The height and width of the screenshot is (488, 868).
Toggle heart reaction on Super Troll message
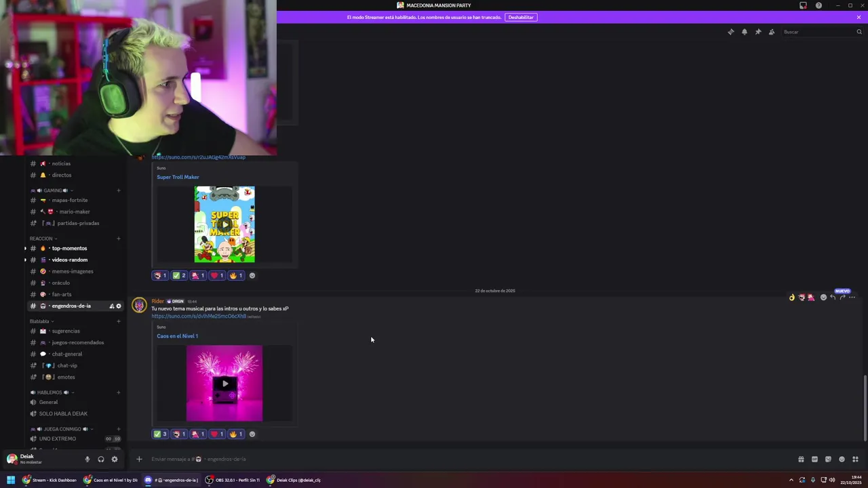(x=217, y=275)
